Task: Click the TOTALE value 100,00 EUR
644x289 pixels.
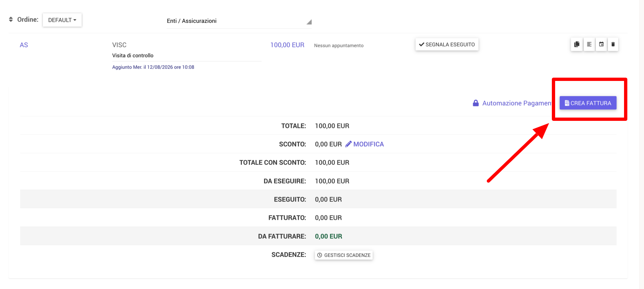Action: pyautogui.click(x=332, y=126)
